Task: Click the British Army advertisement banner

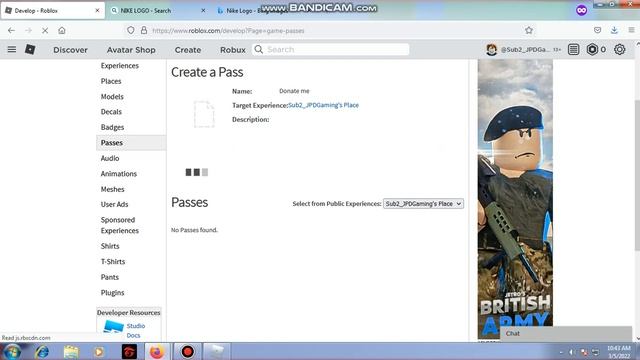Action: (515, 199)
